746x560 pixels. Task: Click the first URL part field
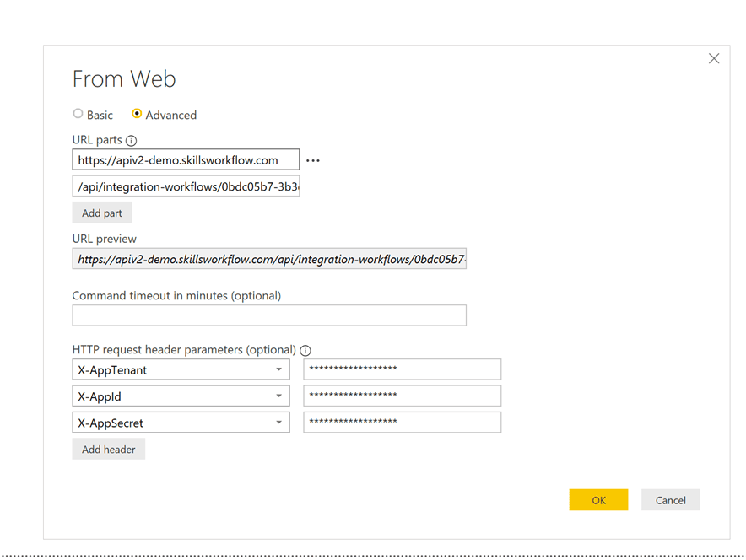pyautogui.click(x=186, y=160)
